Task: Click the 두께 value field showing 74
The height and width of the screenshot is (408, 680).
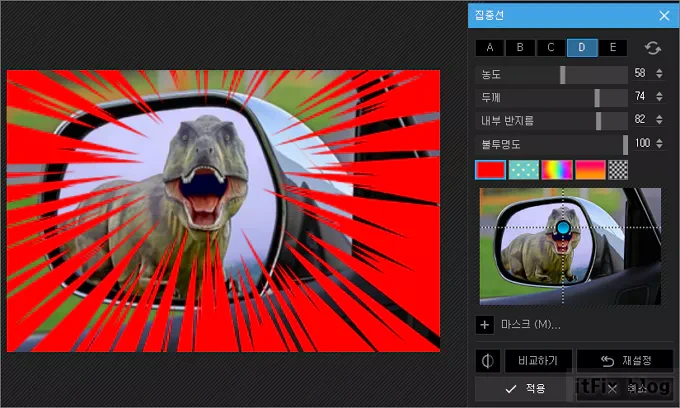Action: [641, 96]
